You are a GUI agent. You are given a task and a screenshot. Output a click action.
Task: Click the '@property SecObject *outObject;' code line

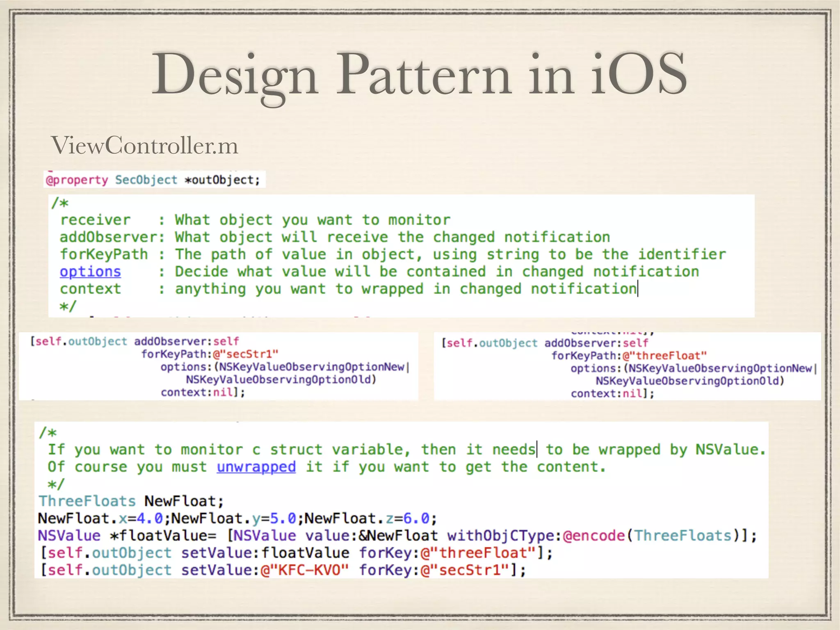tap(153, 180)
